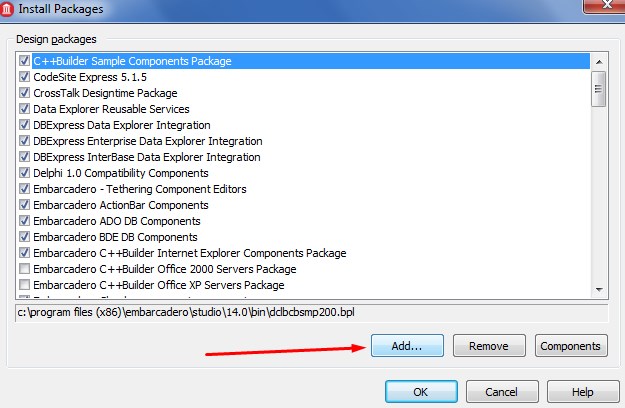625x408 pixels.
Task: Uncheck C++Builder Internet Explorer Components Package checkbox
Action: (x=24, y=253)
